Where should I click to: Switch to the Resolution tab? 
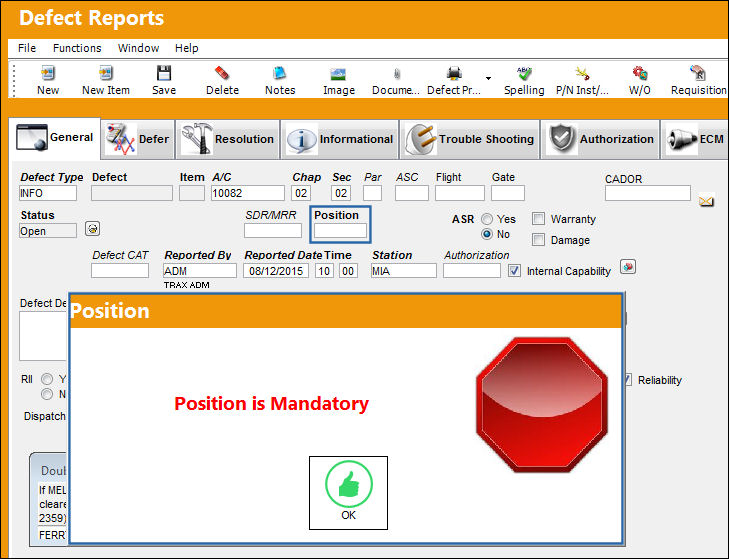coord(228,139)
